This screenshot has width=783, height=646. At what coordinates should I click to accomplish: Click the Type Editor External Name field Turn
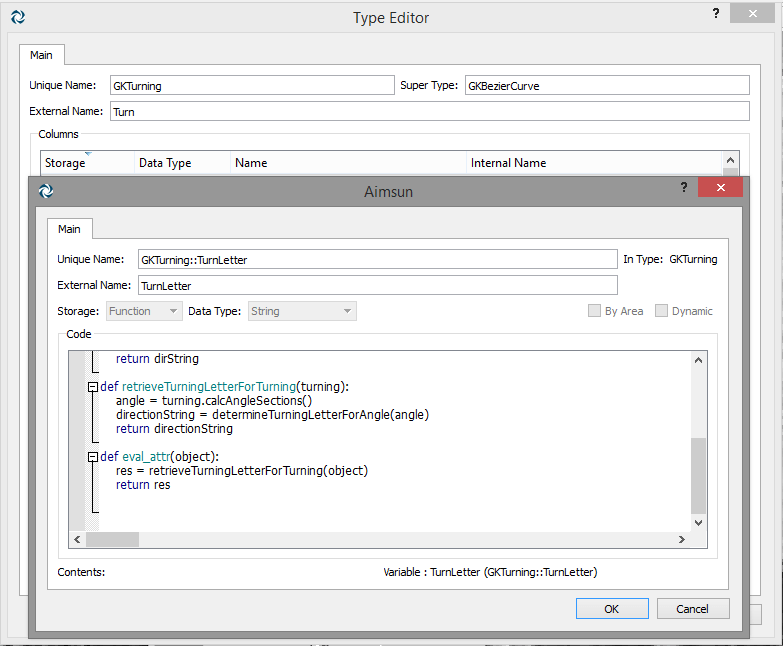click(x=429, y=111)
